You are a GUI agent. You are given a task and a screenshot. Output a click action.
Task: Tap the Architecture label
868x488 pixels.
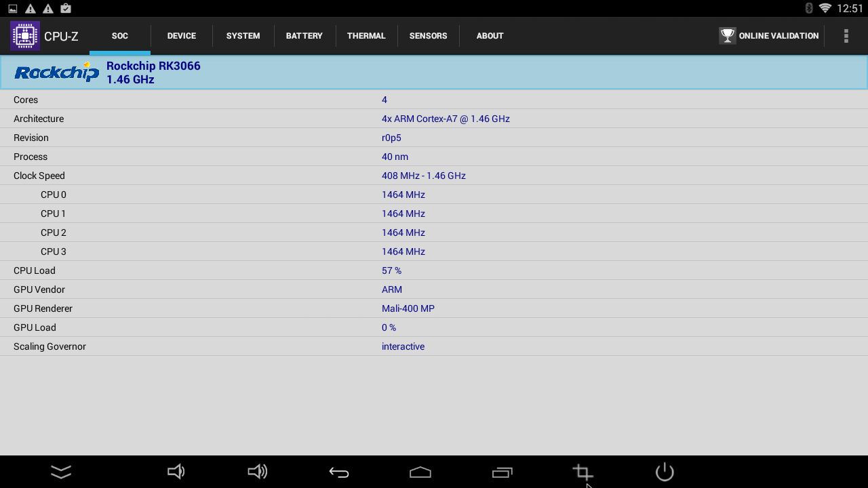tap(39, 119)
